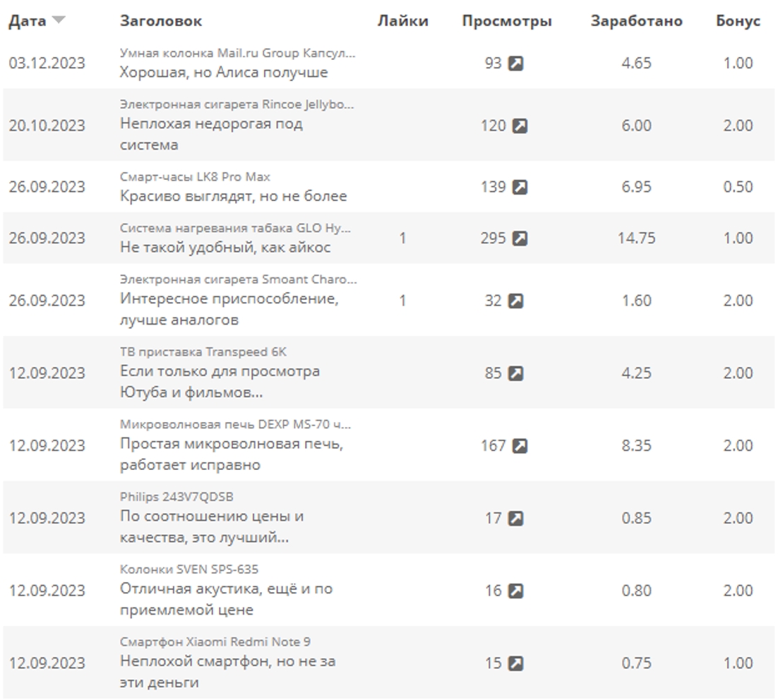Open views link icon next to 93
Screen dimensions: 778x700
[x=515, y=64]
